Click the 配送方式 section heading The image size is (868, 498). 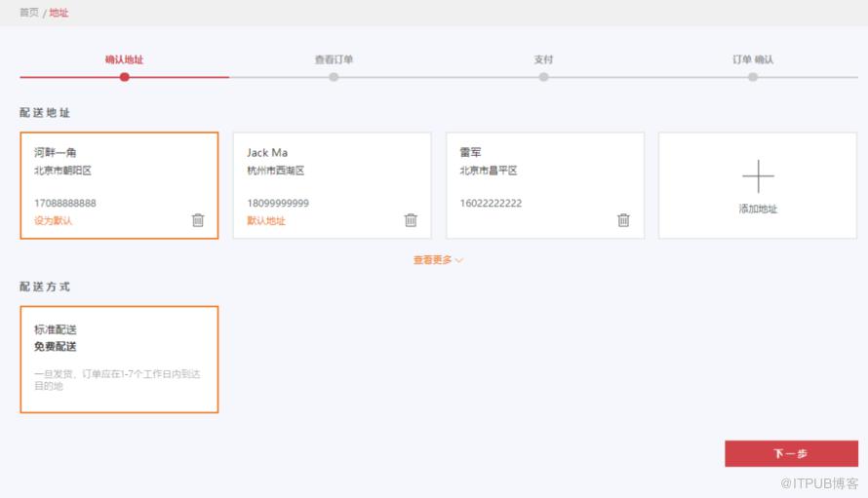[x=45, y=287]
